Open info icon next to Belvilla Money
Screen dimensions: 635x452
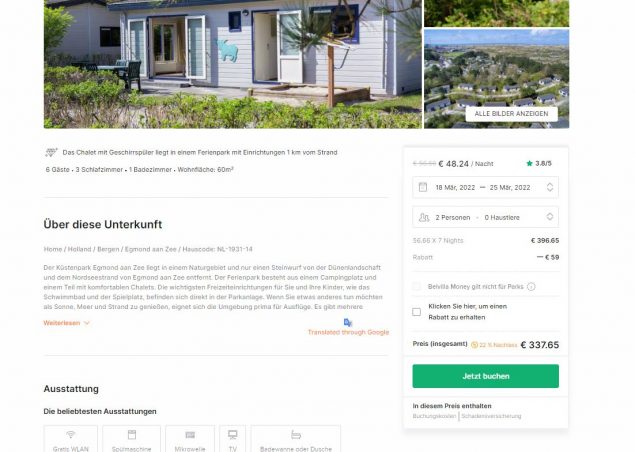click(531, 287)
